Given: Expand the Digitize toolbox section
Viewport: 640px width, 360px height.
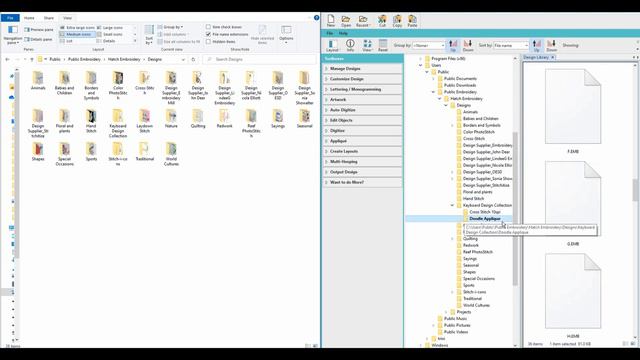Looking at the screenshot, I should pyautogui.click(x=362, y=131).
